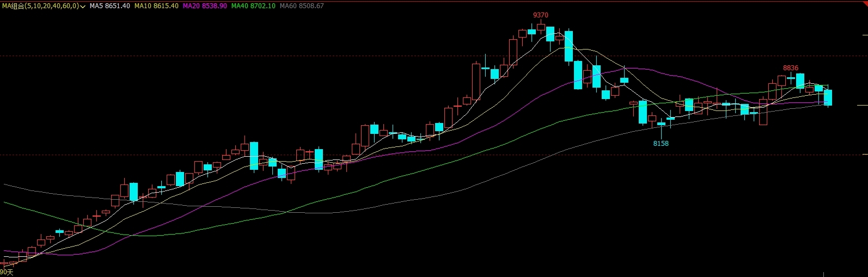Click the 8836 high price label
The width and height of the screenshot is (868, 277).
pos(791,69)
